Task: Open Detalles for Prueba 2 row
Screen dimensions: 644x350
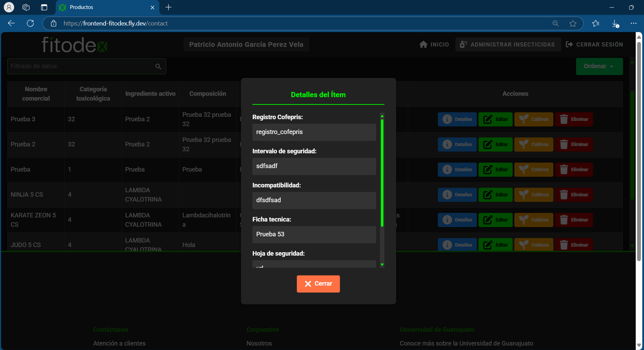Action: tap(457, 144)
